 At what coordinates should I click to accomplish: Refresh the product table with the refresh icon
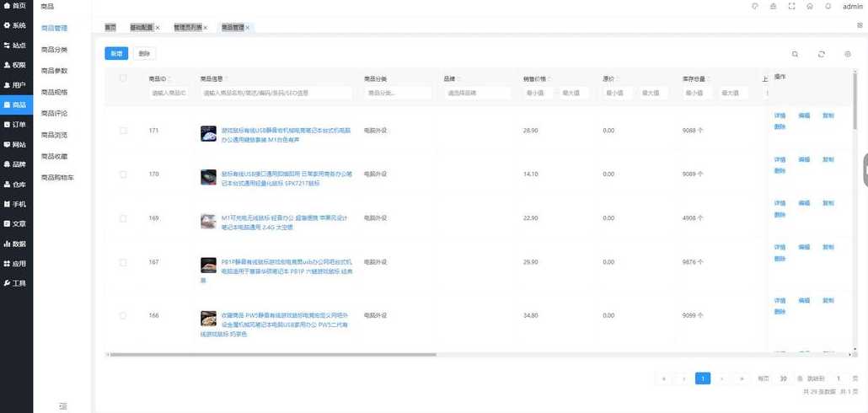tap(822, 54)
